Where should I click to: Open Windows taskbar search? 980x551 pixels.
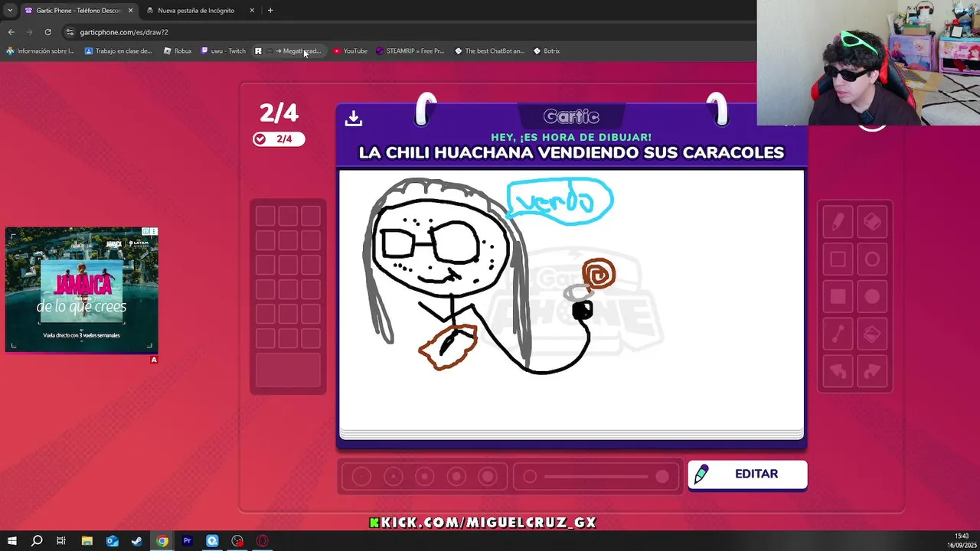point(36,541)
